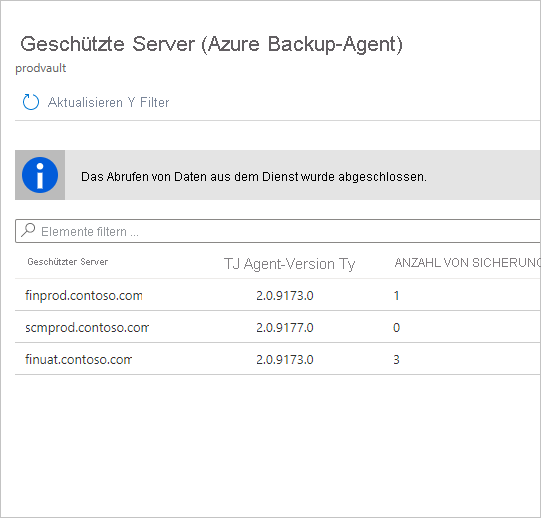
Task: Click backup count 1 in the finprod row
Action: click(x=396, y=296)
